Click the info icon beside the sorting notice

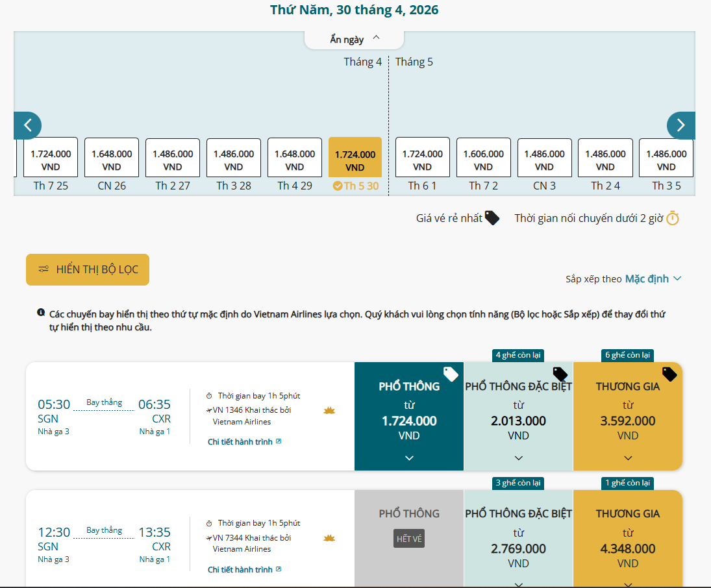[x=41, y=313]
